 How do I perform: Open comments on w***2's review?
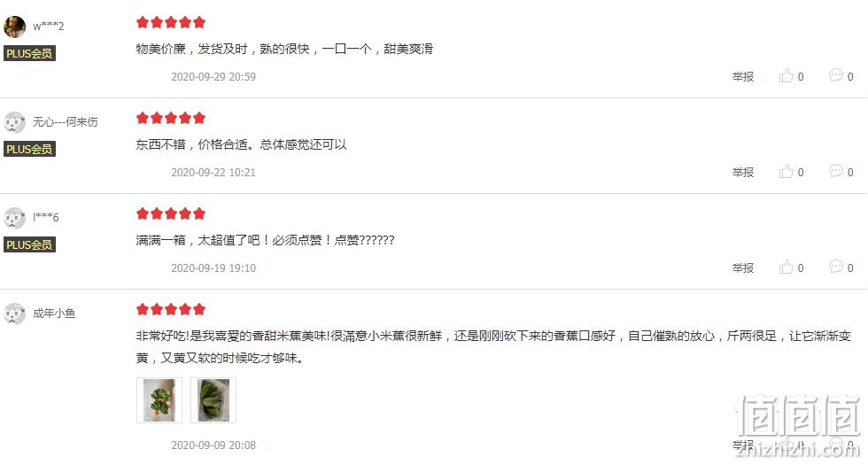pyautogui.click(x=841, y=76)
